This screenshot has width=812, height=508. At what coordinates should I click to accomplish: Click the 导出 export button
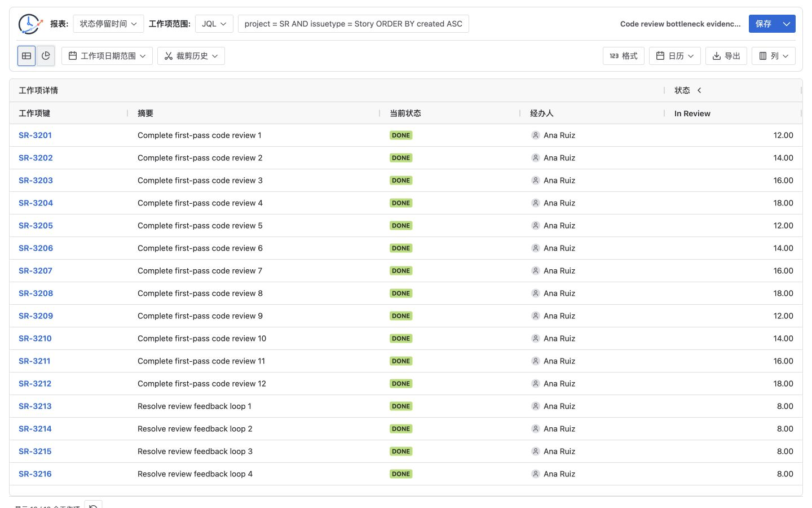tap(726, 56)
